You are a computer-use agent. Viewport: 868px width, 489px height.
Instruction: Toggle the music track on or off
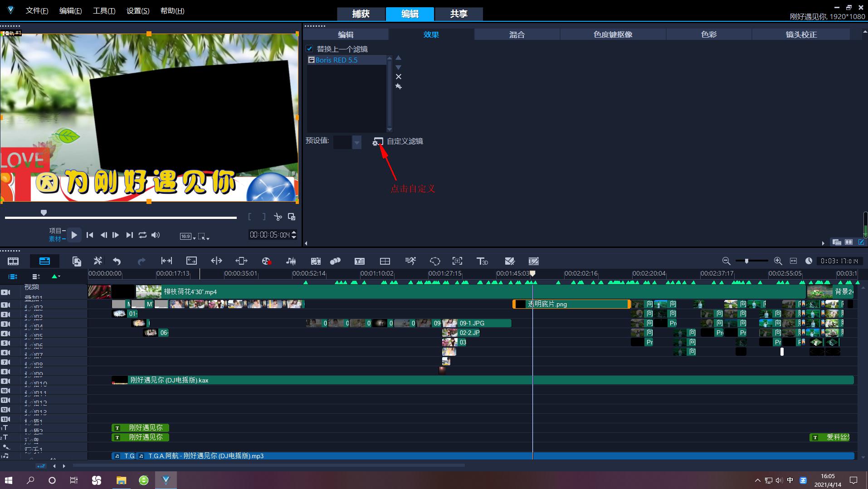click(x=5, y=455)
